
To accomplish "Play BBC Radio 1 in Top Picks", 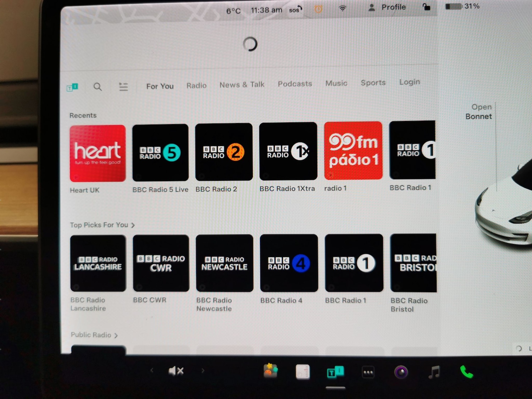I will 354,263.
